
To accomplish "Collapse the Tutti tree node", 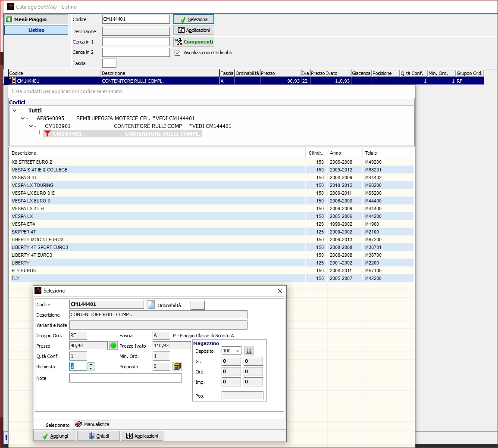I will [15, 111].
